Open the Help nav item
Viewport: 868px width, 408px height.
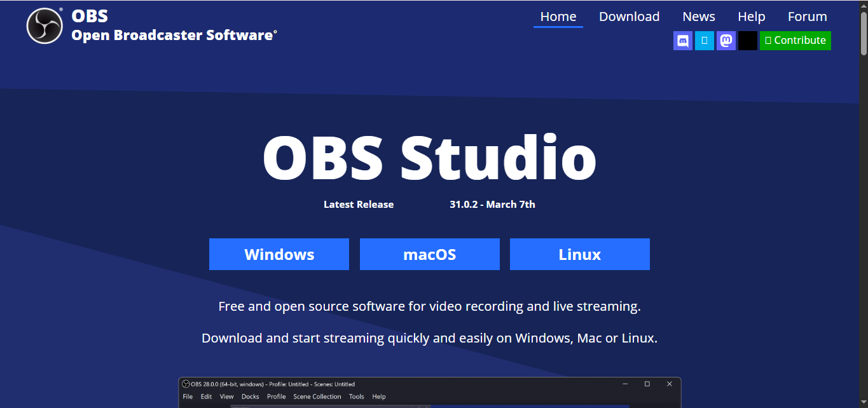pos(752,17)
